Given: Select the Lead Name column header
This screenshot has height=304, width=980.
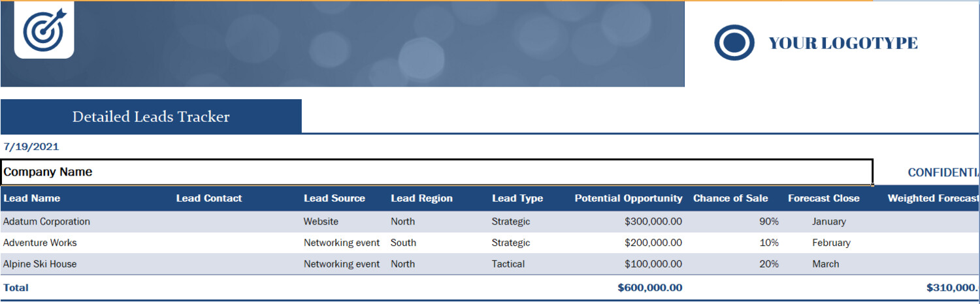Looking at the screenshot, I should 32,198.
